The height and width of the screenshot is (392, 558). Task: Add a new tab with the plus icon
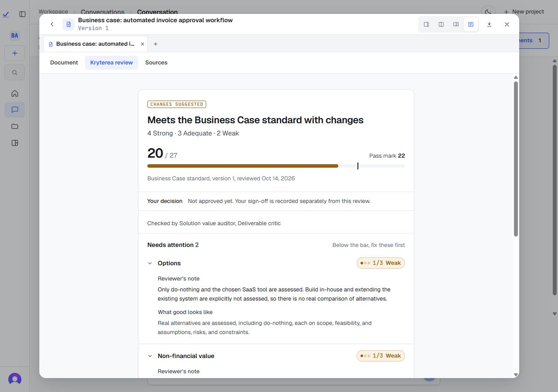(x=156, y=44)
